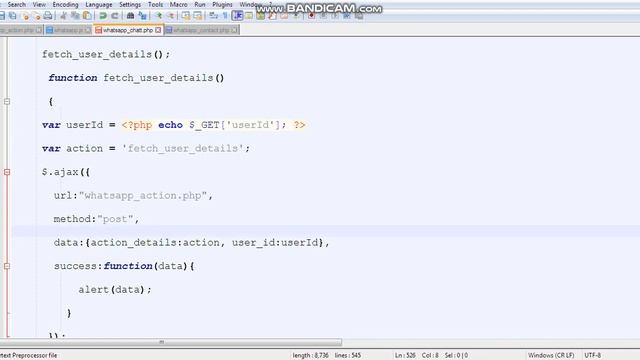Open the Settings menu

coord(130,4)
